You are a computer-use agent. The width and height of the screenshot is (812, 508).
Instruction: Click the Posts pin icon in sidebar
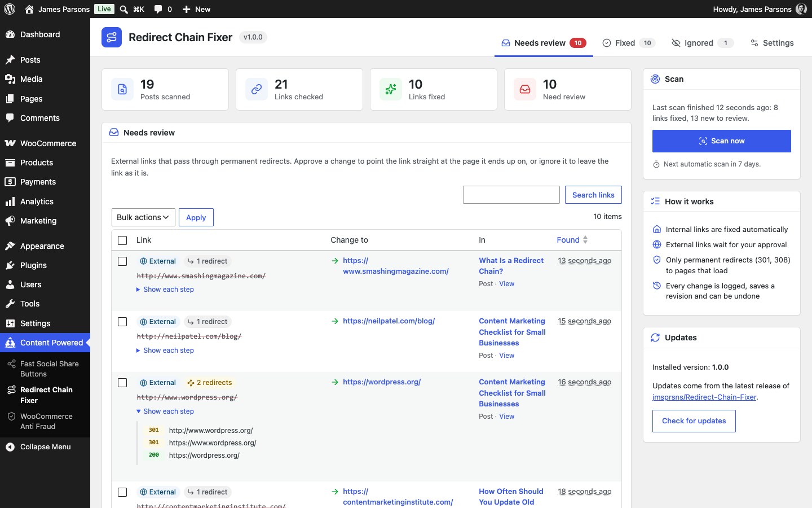coord(10,60)
